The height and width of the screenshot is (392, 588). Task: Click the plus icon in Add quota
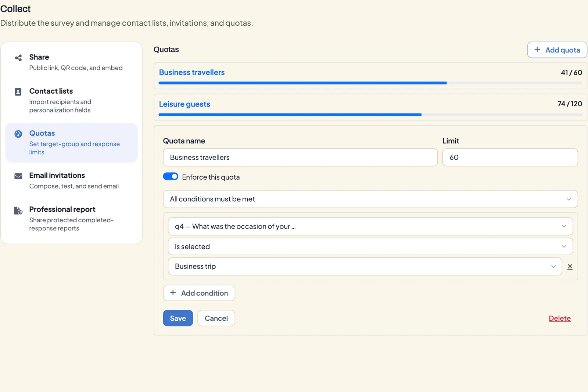[x=537, y=50]
